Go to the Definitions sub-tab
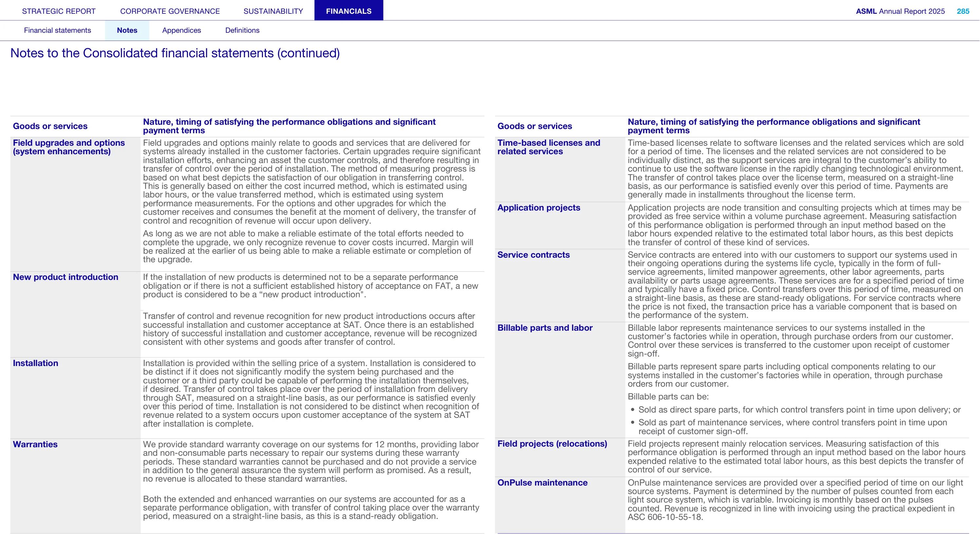Image resolution: width=980 pixels, height=552 pixels. coord(242,30)
